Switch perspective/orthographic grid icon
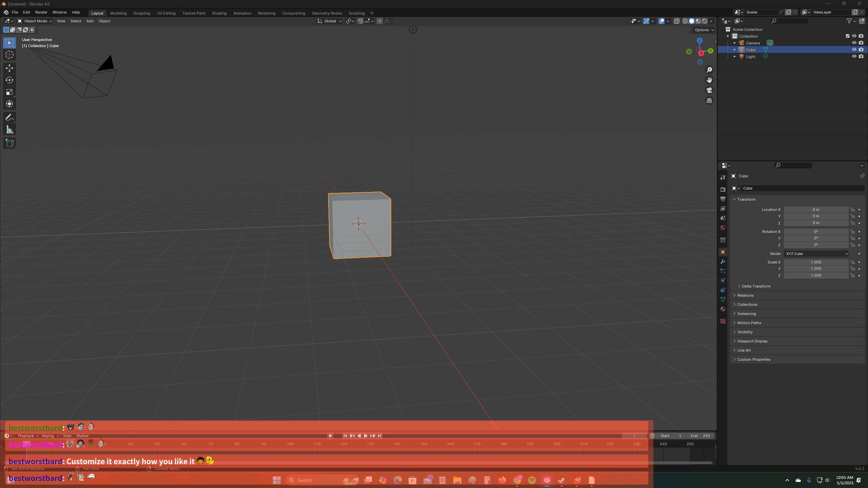This screenshot has height=488, width=868. 709,101
